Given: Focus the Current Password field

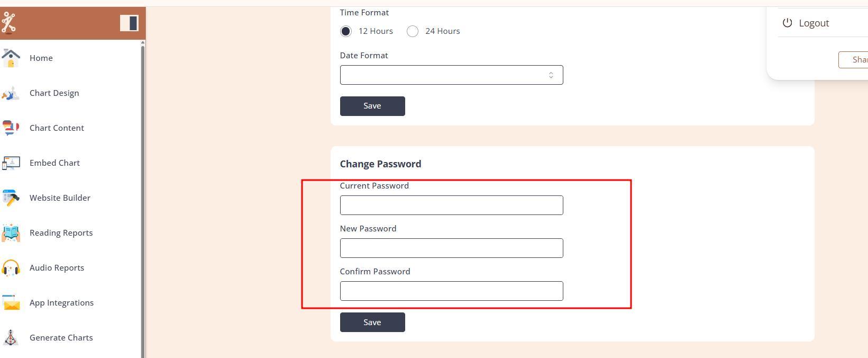Looking at the screenshot, I should (x=451, y=205).
